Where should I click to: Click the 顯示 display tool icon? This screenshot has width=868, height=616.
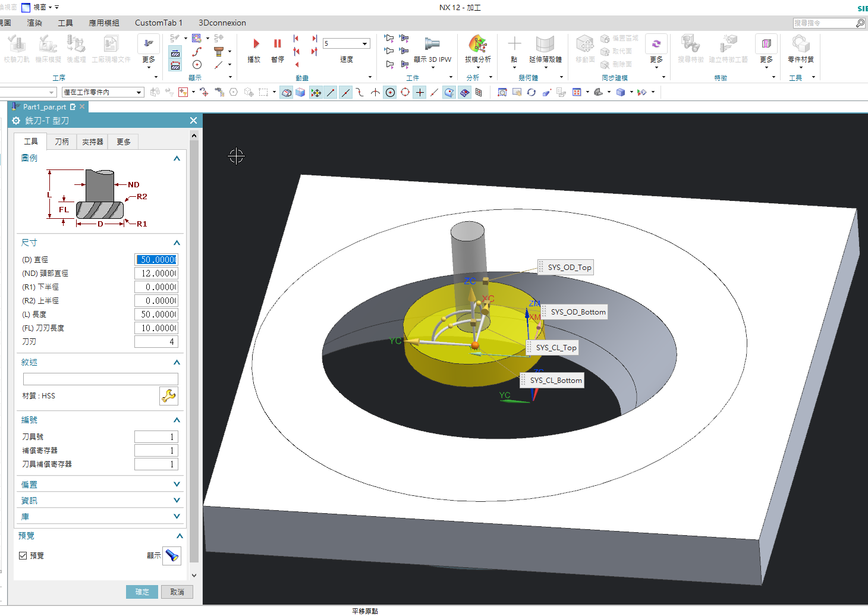(x=172, y=555)
